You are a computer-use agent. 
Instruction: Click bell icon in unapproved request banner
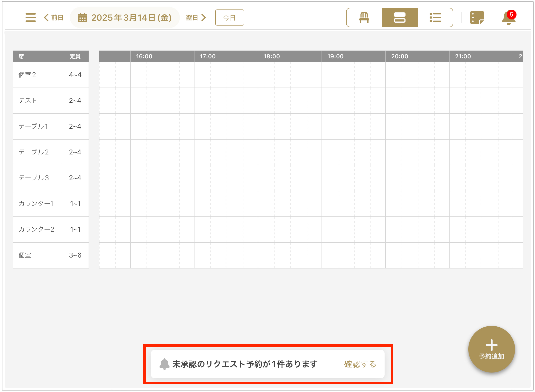tap(164, 364)
